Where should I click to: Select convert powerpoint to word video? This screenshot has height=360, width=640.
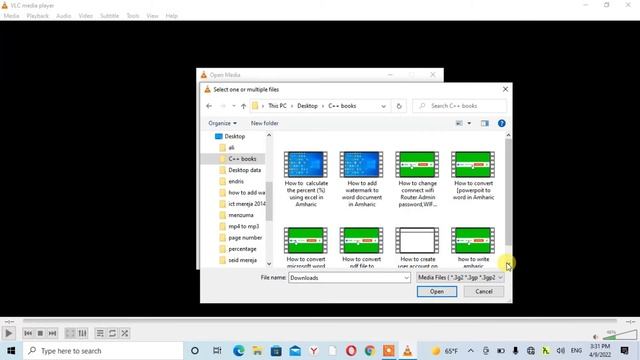coord(473,176)
